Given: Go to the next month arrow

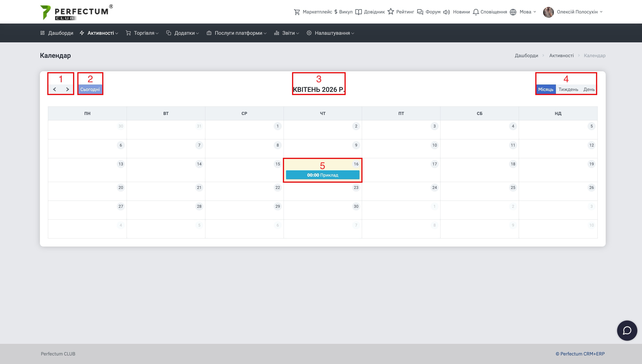Looking at the screenshot, I should (x=67, y=89).
